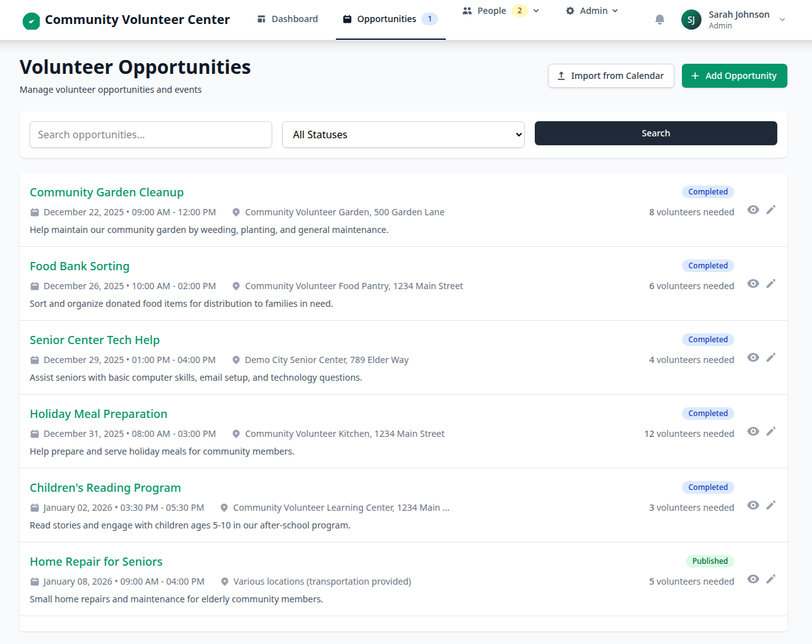Screen dimensions: 812x644
Task: Focus the Search opportunities input field
Action: 150,134
